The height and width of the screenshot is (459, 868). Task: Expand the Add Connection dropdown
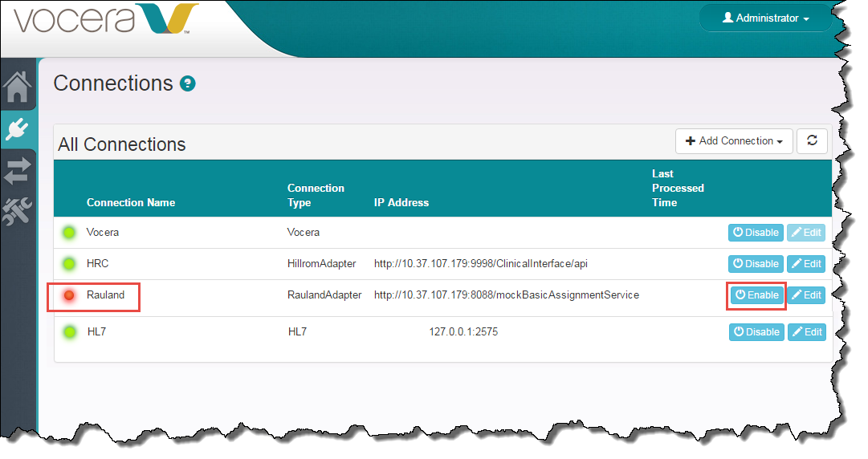click(734, 141)
